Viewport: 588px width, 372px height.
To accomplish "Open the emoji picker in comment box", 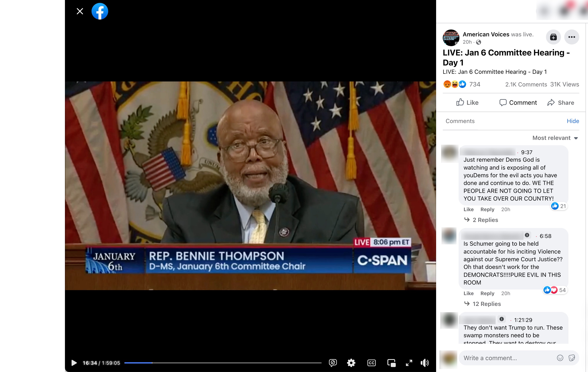I will [x=560, y=358].
